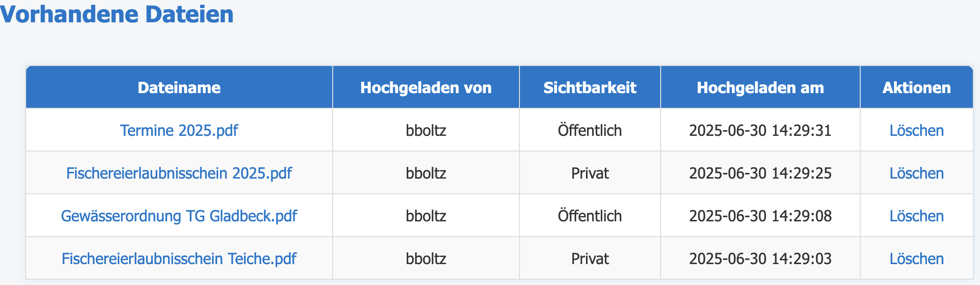Click timestamp 2025-06-30 14:29:03
This screenshot has width=980, height=285.
[760, 258]
